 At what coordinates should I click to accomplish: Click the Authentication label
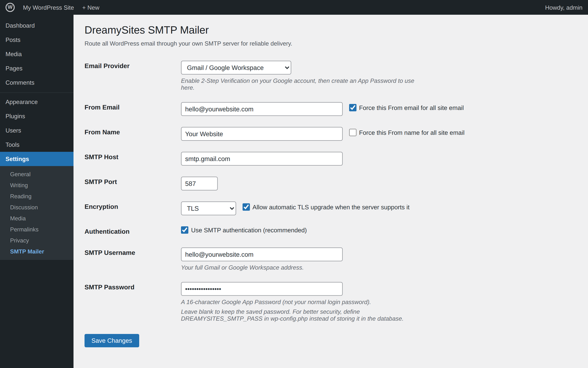(107, 231)
